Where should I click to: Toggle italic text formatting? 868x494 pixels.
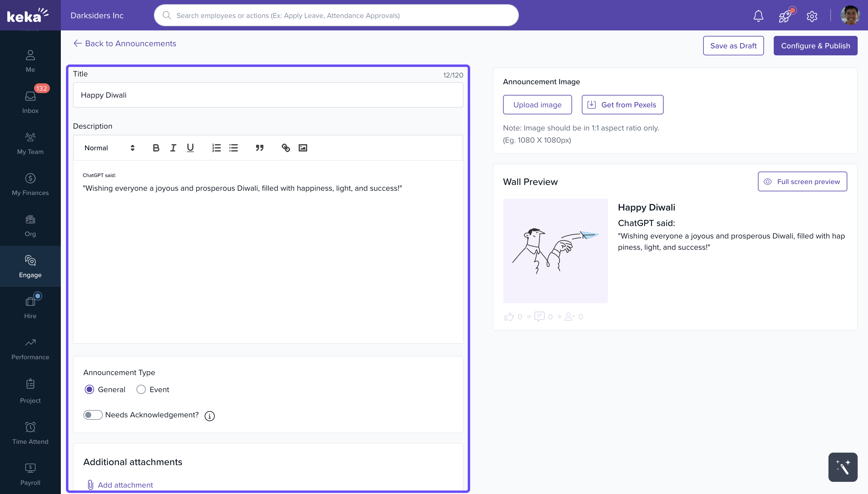point(173,148)
